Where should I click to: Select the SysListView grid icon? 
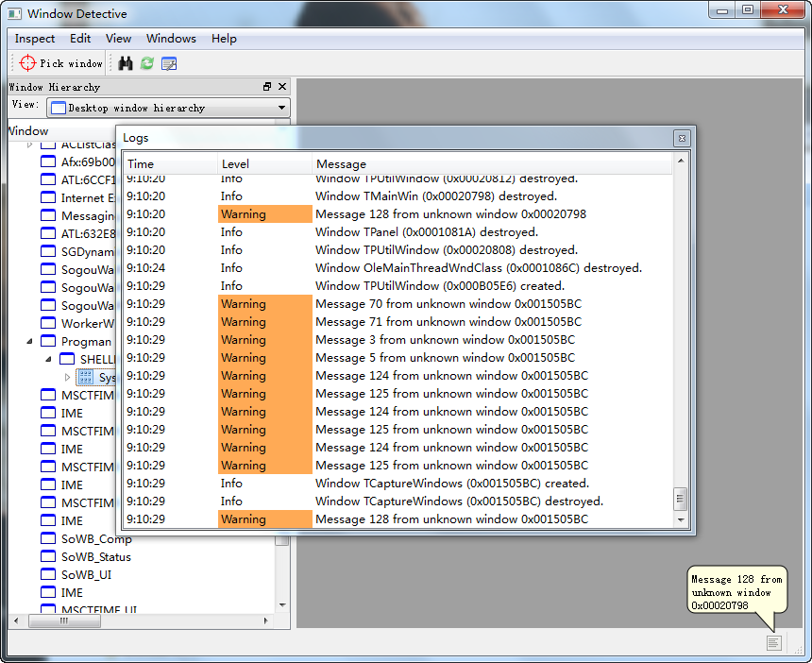point(85,377)
